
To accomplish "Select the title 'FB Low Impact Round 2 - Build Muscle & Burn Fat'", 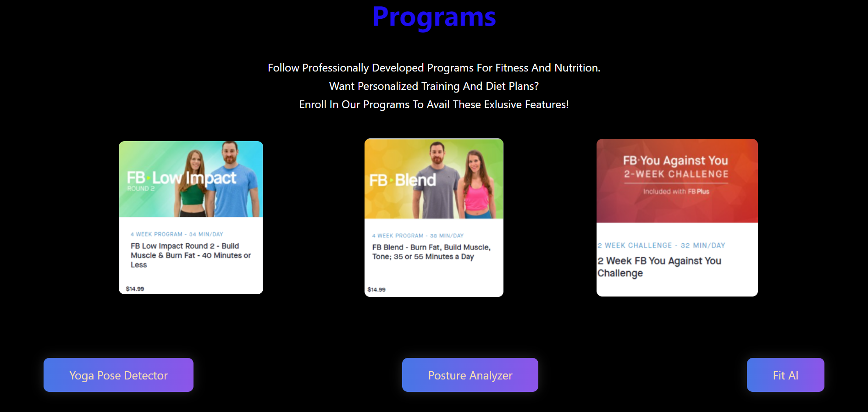I will (x=191, y=255).
